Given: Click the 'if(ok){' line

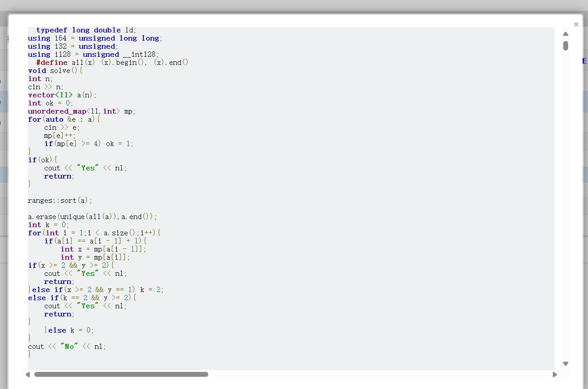Looking at the screenshot, I should click(43, 160).
